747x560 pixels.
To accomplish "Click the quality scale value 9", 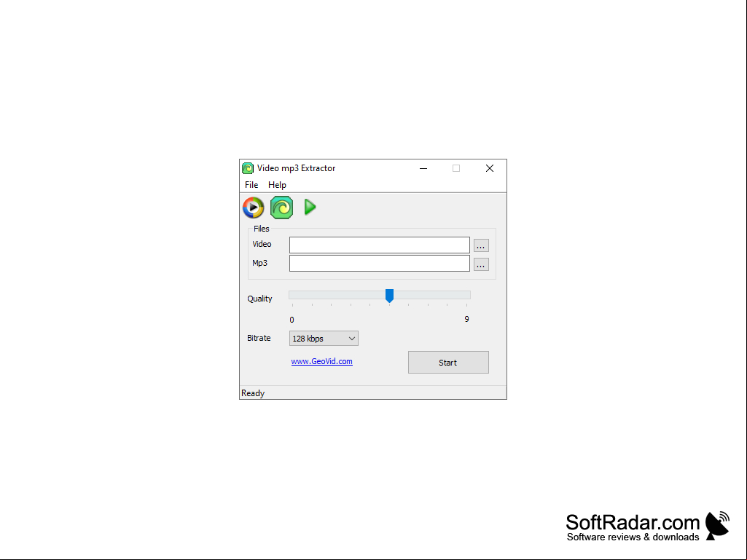I will point(467,319).
